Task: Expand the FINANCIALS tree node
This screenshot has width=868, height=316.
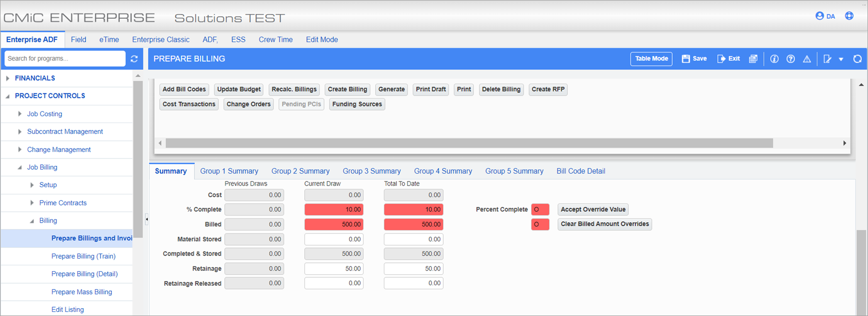Action: coord(7,78)
